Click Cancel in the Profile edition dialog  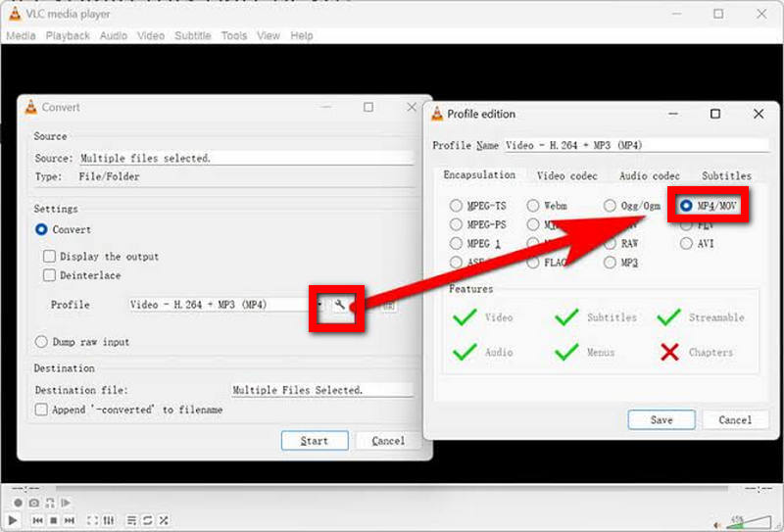[x=735, y=420]
